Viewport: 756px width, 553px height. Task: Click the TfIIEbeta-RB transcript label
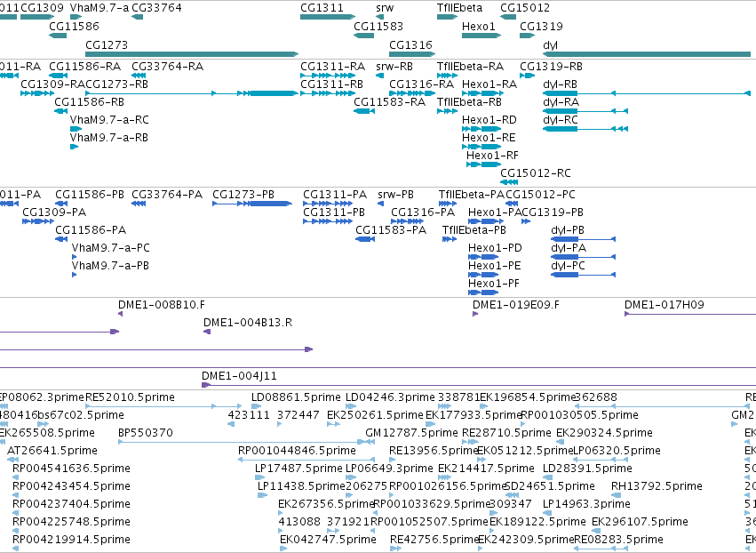[x=470, y=102]
